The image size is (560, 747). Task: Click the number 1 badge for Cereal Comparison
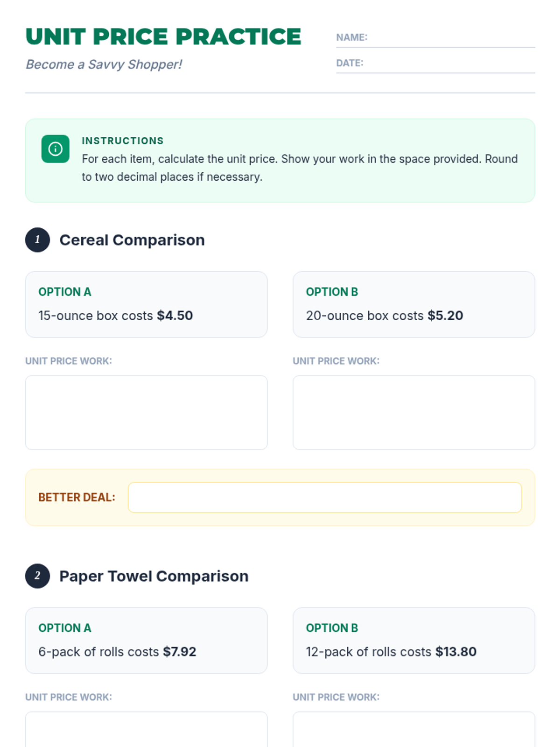(37, 240)
